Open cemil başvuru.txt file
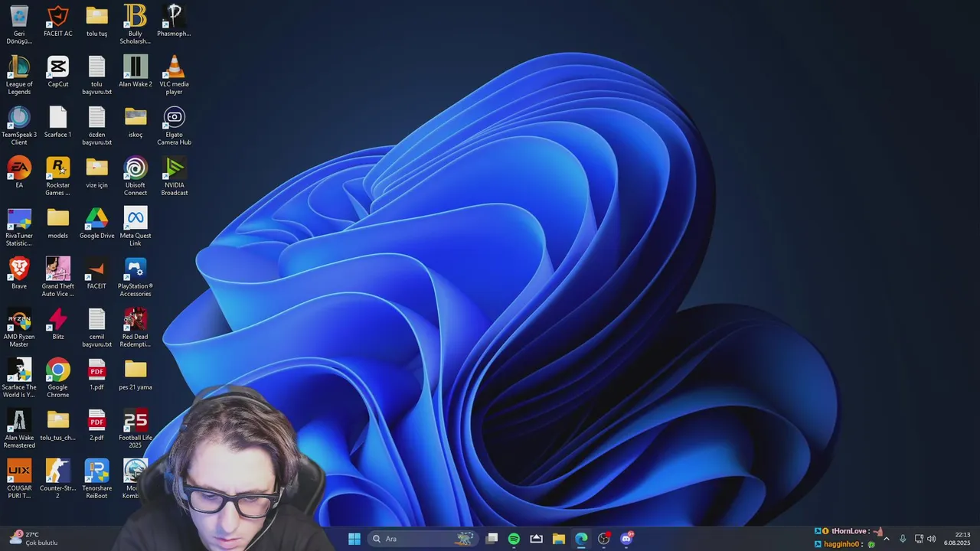Image resolution: width=980 pixels, height=551 pixels. pos(96,327)
